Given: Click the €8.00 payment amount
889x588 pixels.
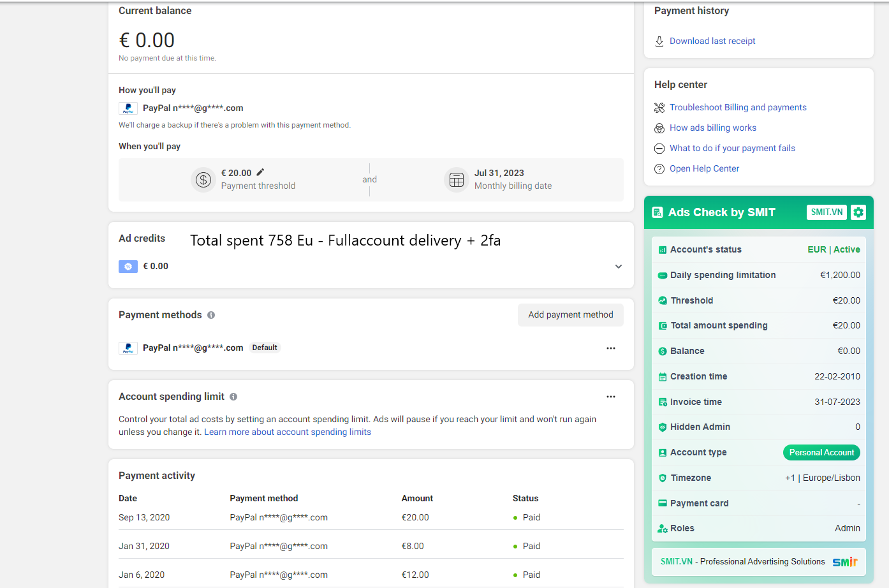Looking at the screenshot, I should click(413, 546).
